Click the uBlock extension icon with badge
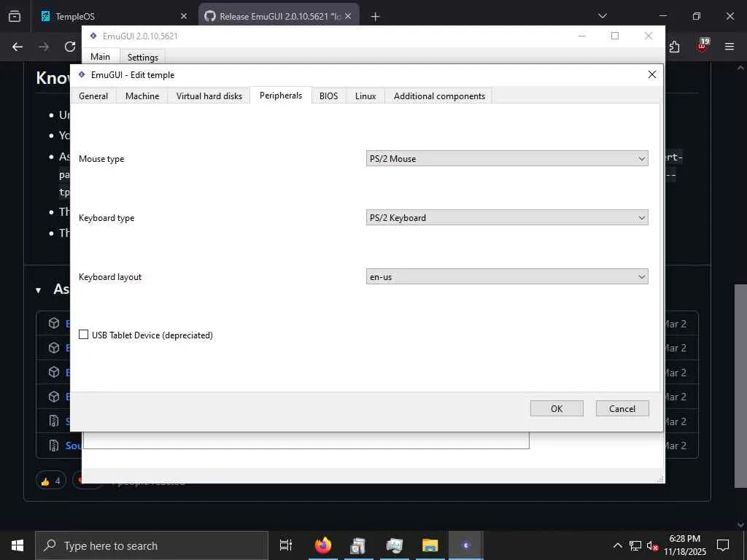 [703, 46]
